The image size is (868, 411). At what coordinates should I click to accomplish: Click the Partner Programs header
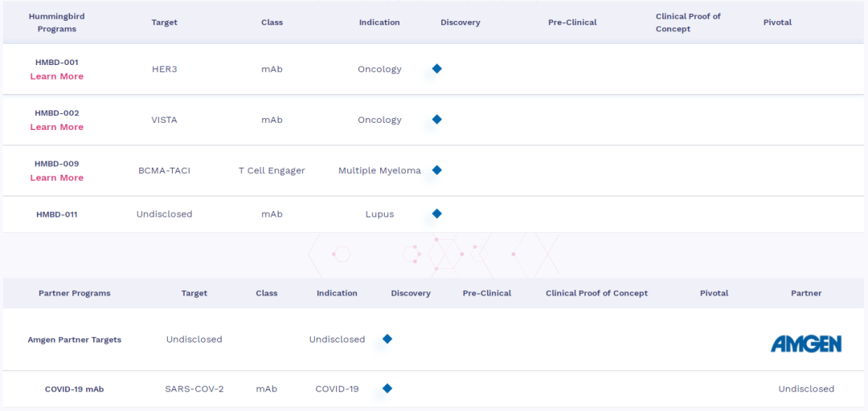(x=75, y=293)
